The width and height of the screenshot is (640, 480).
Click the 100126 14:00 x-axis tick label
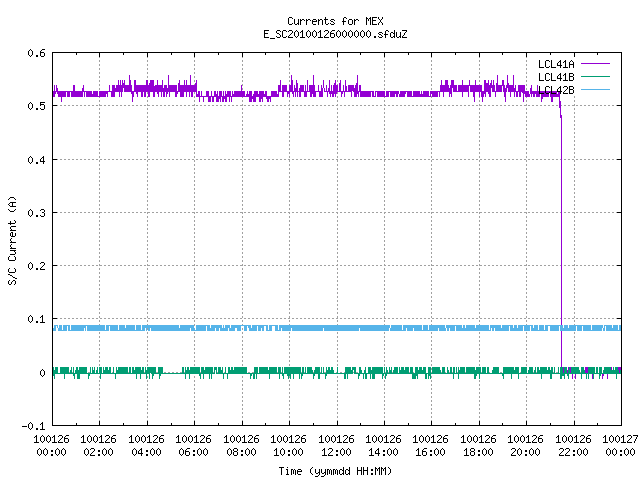coord(383,445)
